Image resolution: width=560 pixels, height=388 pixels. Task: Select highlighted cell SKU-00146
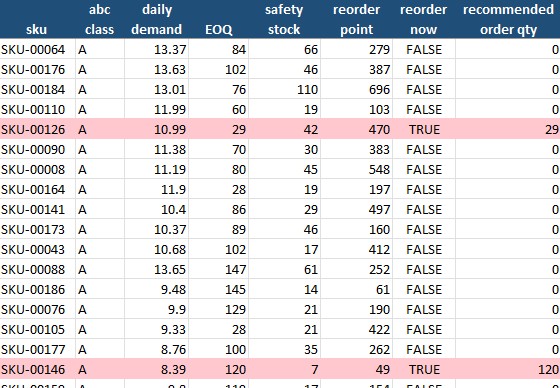(x=37, y=369)
